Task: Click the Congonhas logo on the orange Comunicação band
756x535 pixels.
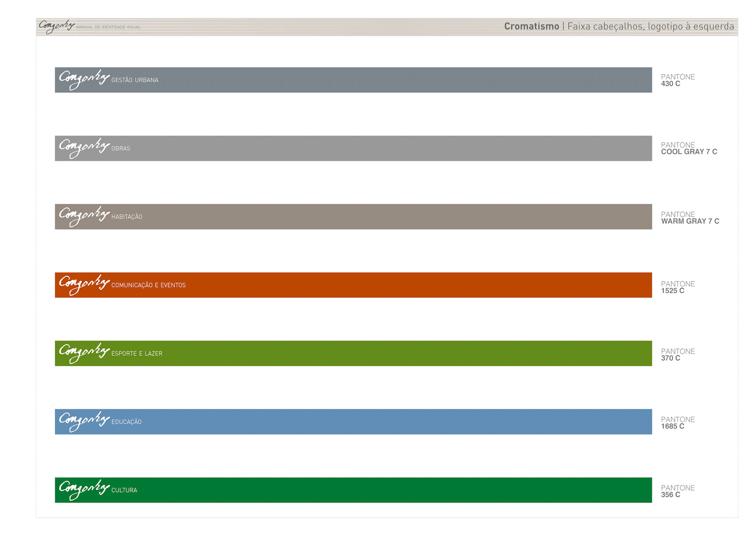Action: 84,285
